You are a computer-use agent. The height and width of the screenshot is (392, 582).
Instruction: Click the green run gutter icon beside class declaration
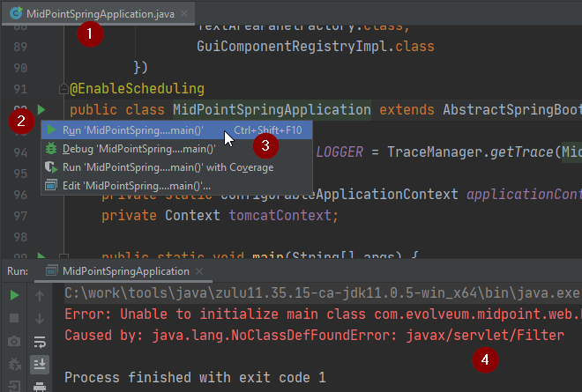(x=41, y=110)
